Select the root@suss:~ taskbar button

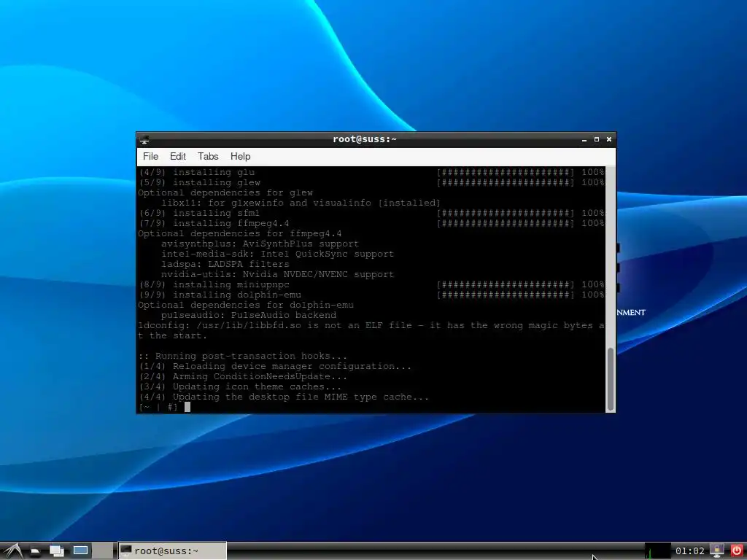click(x=172, y=551)
